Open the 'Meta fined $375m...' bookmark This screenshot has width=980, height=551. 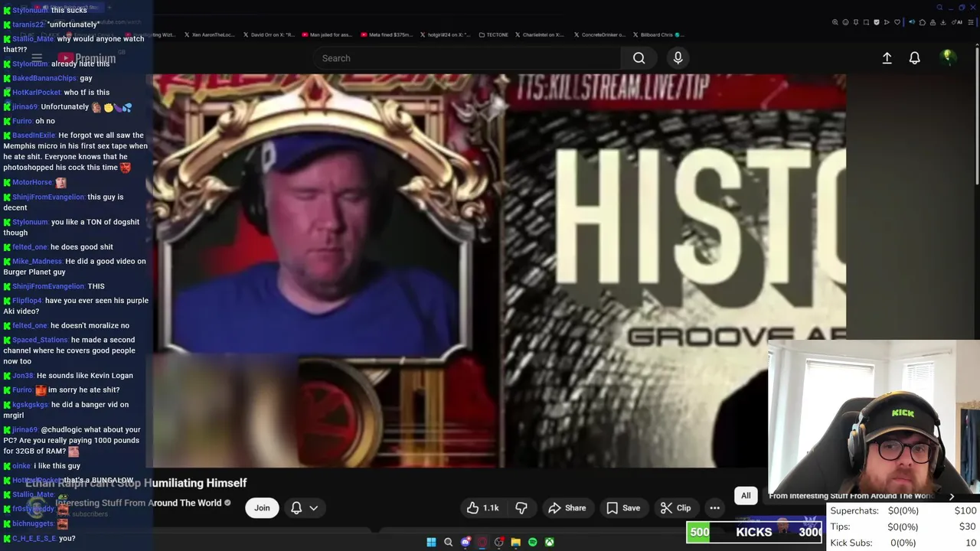[385, 34]
